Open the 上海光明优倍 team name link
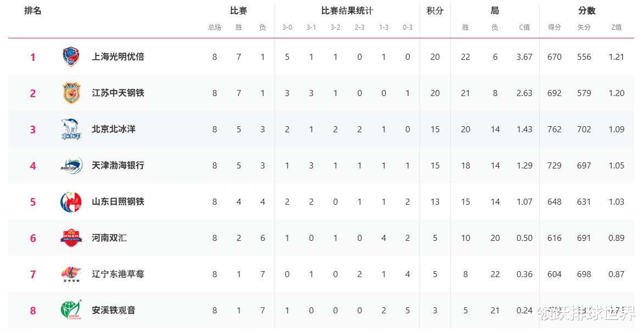 118,57
